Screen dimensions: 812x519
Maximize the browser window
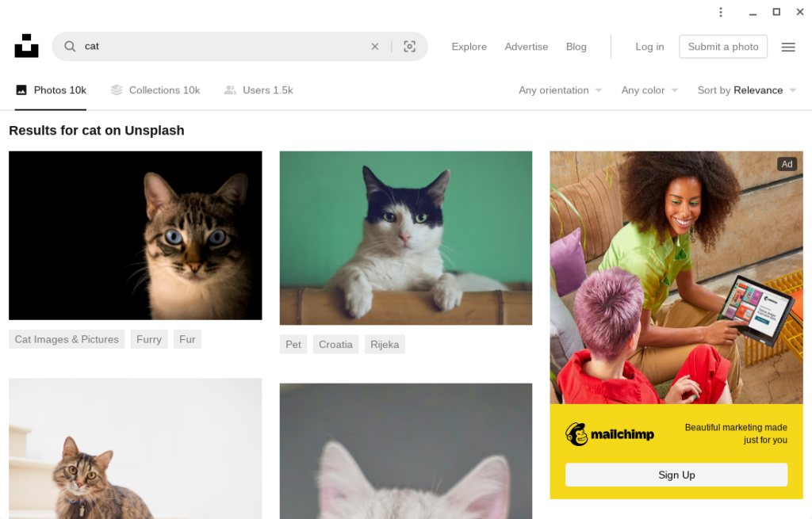[x=776, y=12]
